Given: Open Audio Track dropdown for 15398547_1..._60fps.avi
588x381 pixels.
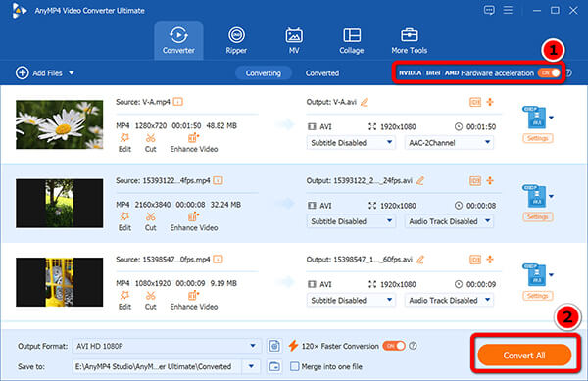Looking at the screenshot, I should click(449, 300).
